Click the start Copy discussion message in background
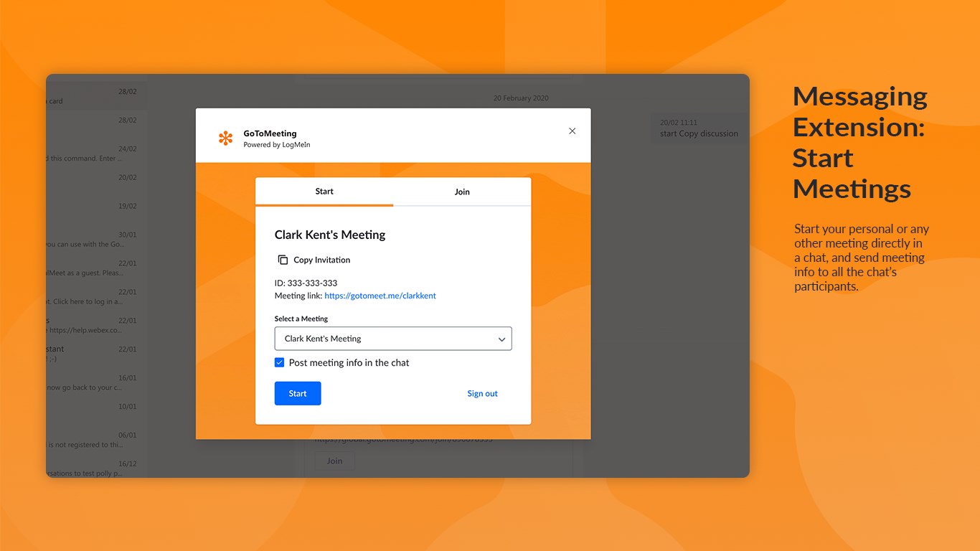The width and height of the screenshot is (980, 551). (699, 128)
